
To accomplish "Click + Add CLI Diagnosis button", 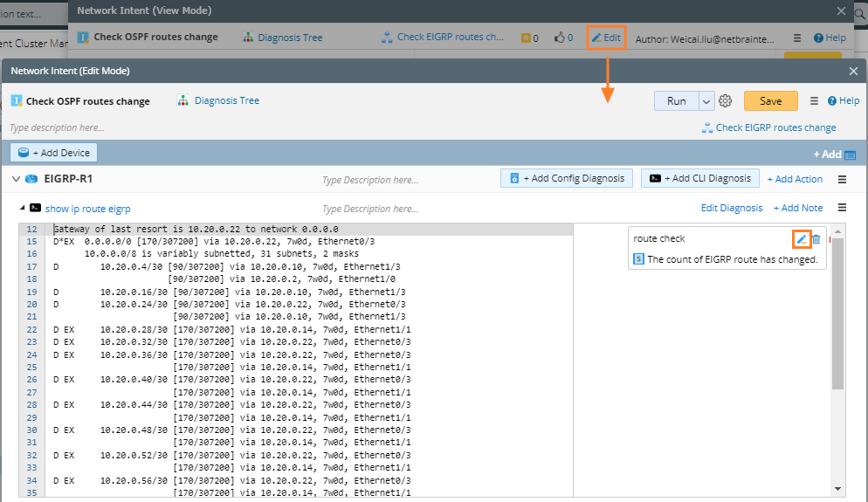I will click(700, 178).
